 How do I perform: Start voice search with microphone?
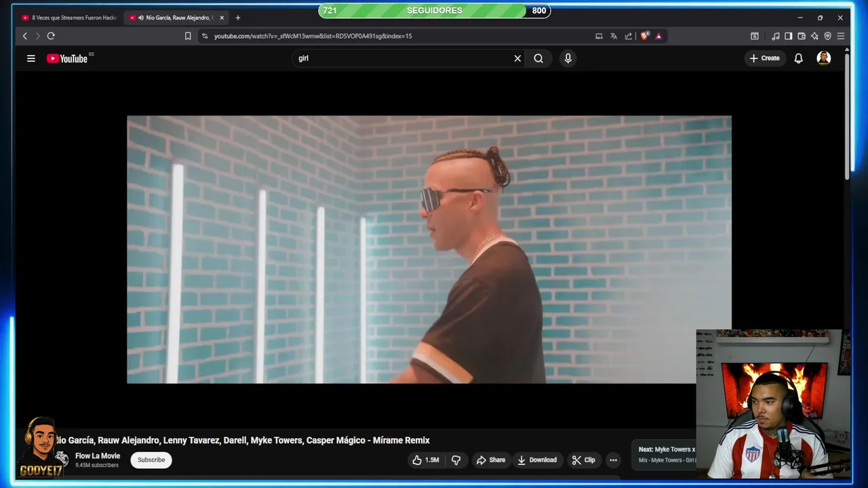click(568, 58)
